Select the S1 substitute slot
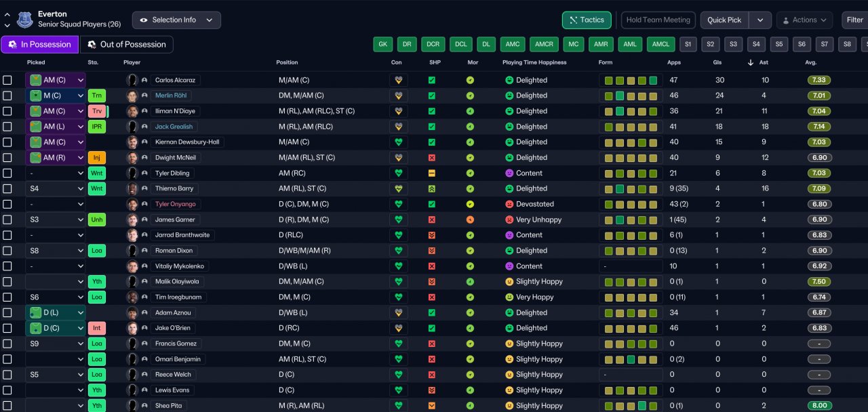The image size is (868, 412). coord(688,45)
